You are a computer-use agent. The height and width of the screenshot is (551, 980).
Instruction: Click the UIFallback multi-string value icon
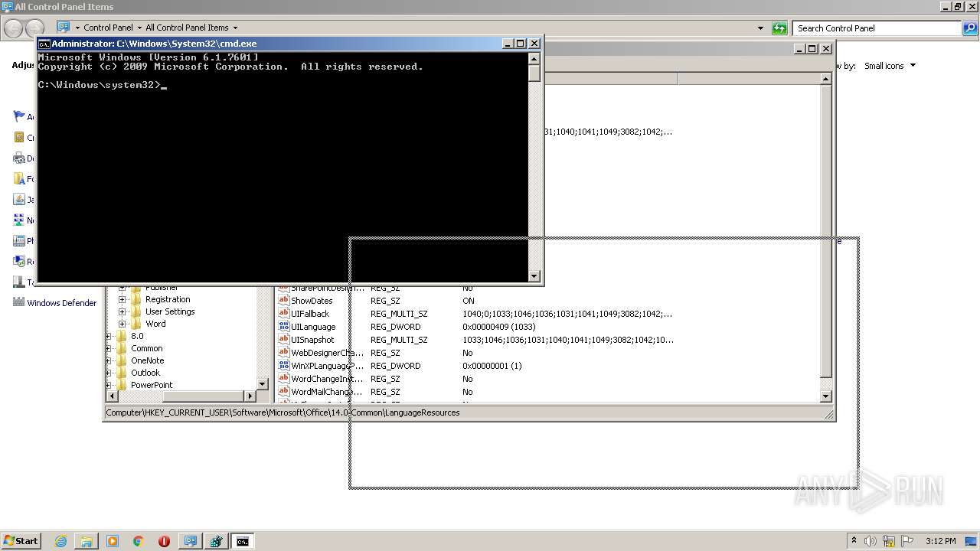click(x=283, y=314)
